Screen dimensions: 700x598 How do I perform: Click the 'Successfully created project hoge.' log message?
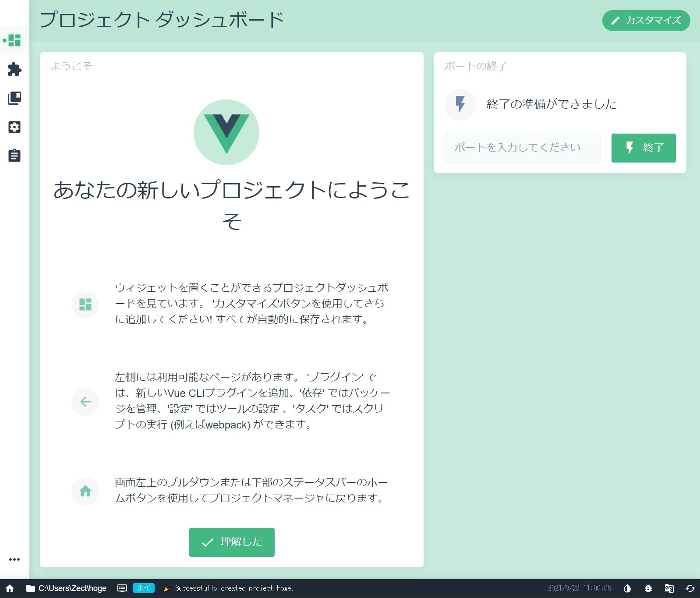[x=234, y=588]
